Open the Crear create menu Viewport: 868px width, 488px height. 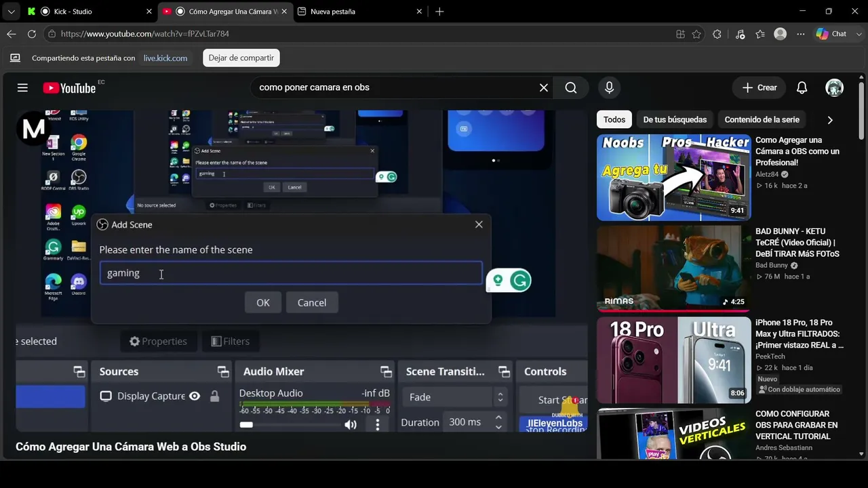point(759,87)
